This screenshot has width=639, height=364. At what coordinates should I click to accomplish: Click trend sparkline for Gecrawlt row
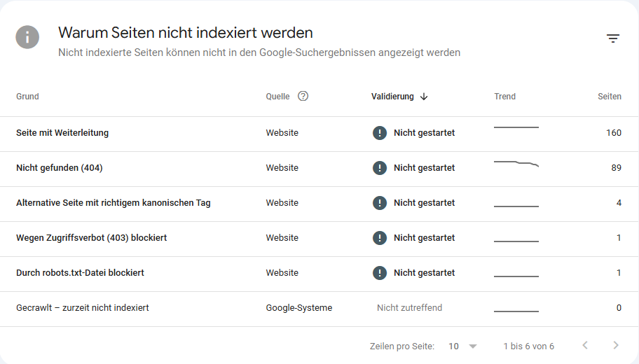click(516, 311)
